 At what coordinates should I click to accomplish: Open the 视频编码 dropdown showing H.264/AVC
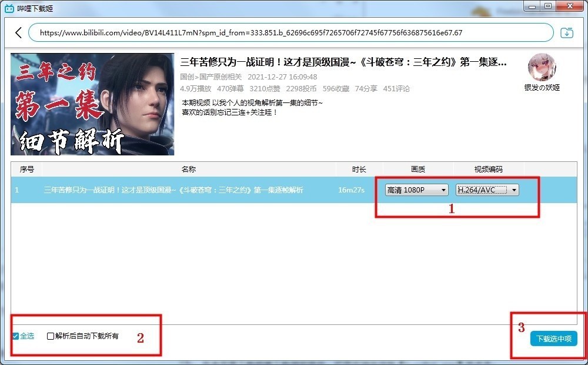pos(487,190)
